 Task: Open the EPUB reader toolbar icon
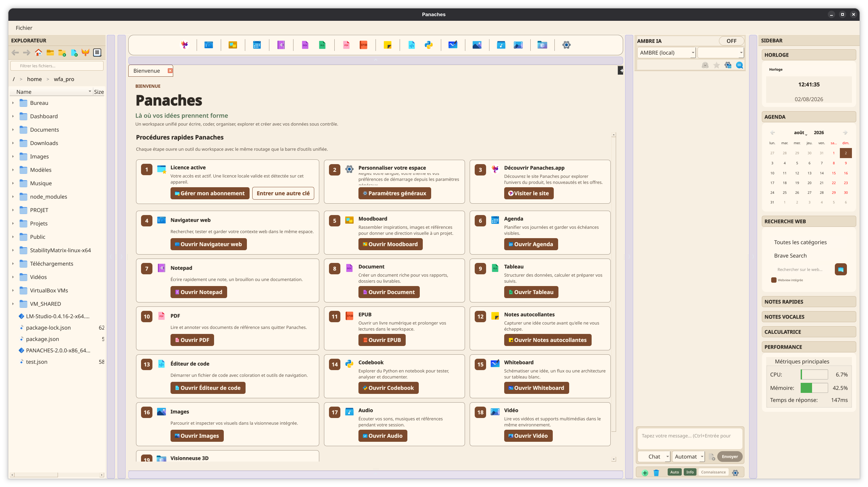(x=363, y=45)
